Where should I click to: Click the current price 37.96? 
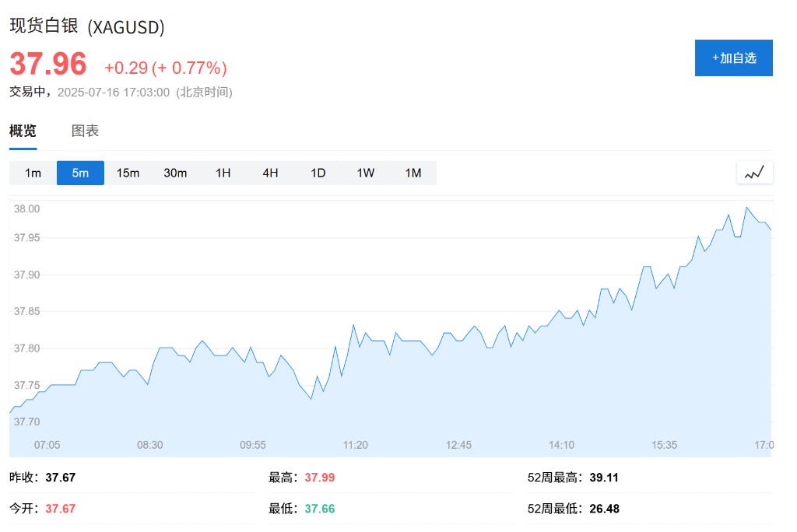[x=48, y=65]
